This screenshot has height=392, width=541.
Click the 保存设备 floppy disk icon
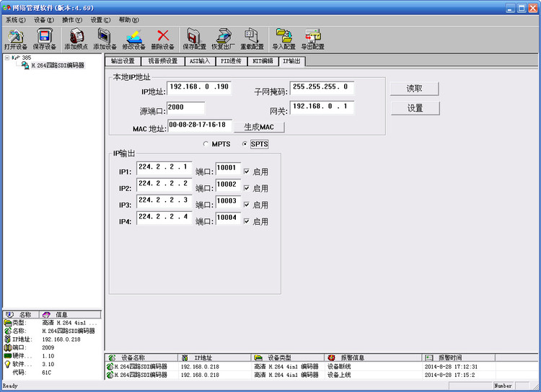[x=45, y=36]
